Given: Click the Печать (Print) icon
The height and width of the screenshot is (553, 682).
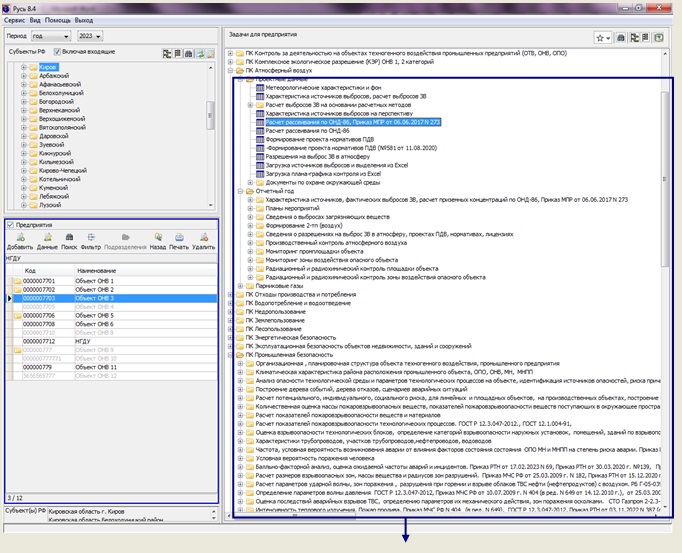Looking at the screenshot, I should (177, 236).
